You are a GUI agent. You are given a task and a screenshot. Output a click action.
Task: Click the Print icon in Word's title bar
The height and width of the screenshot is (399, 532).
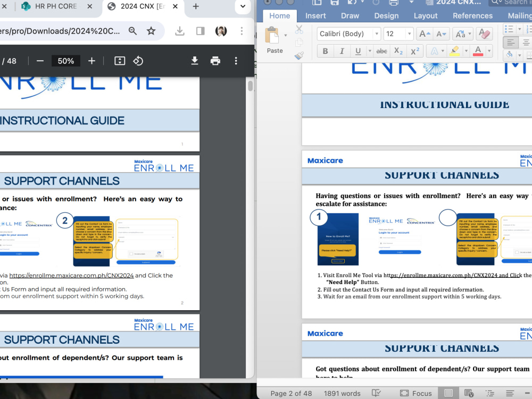pyautogui.click(x=394, y=3)
